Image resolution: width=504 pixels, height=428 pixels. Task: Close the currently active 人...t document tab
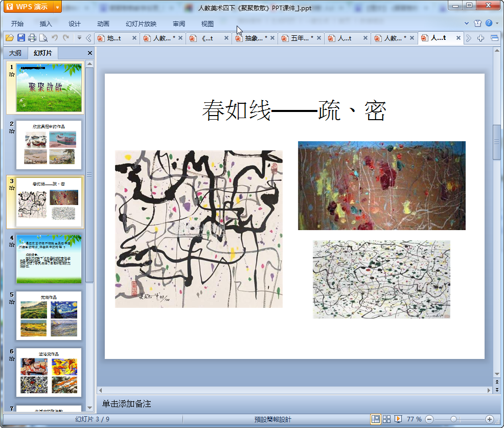pyautogui.click(x=459, y=38)
